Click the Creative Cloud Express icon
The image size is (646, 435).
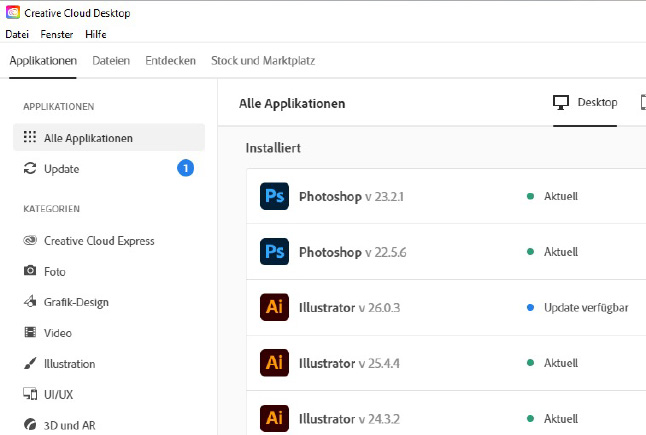point(30,240)
